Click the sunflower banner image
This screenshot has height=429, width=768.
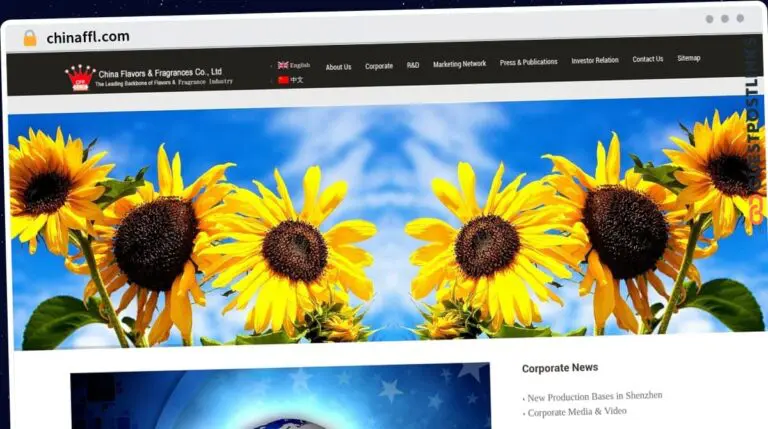(x=386, y=223)
